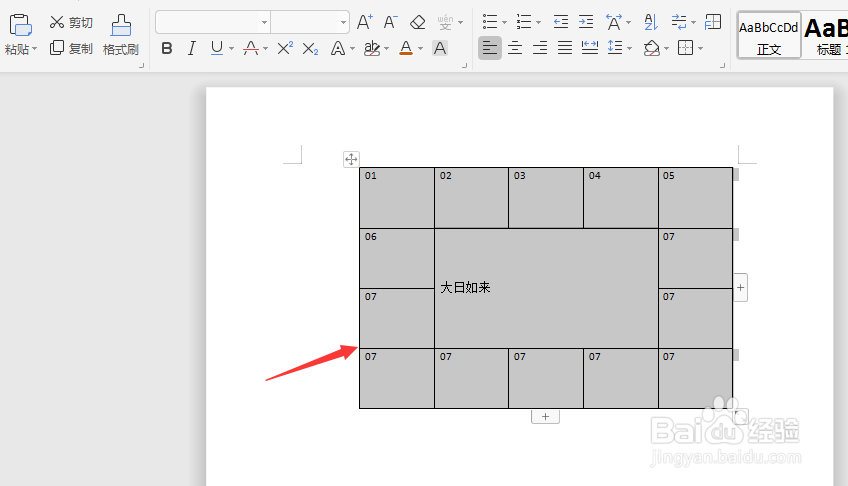
Task: Click the table cell containing 06
Action: coord(397,258)
